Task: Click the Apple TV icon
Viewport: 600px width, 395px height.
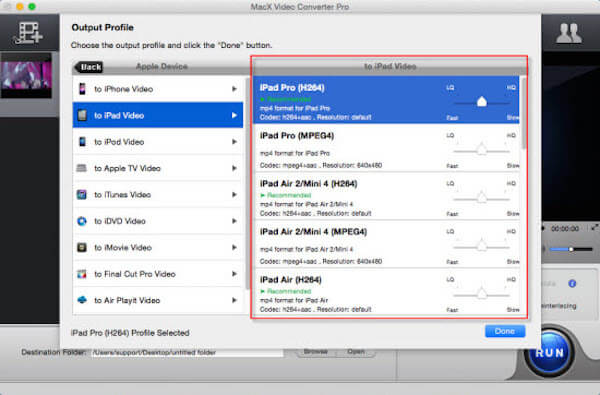Action: [x=82, y=168]
